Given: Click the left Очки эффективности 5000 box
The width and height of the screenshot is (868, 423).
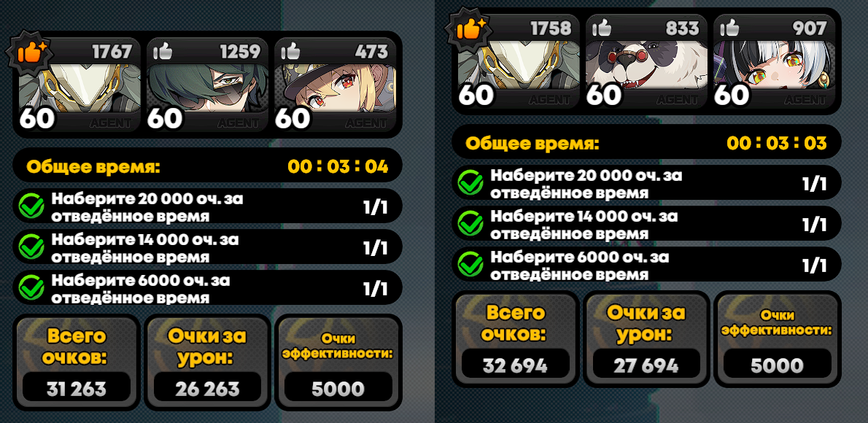Looking at the screenshot, I should (x=338, y=362).
